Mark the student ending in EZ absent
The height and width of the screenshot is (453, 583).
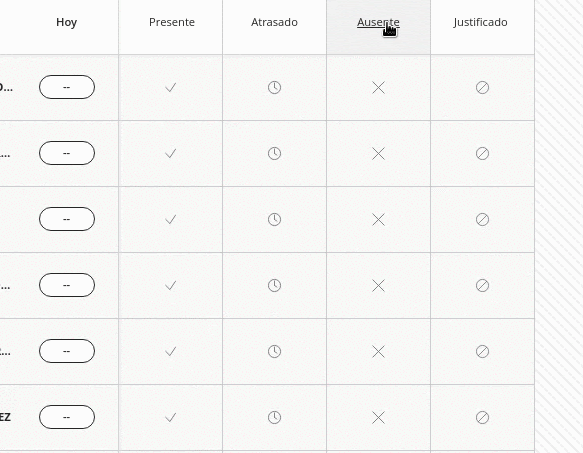pyautogui.click(x=379, y=417)
